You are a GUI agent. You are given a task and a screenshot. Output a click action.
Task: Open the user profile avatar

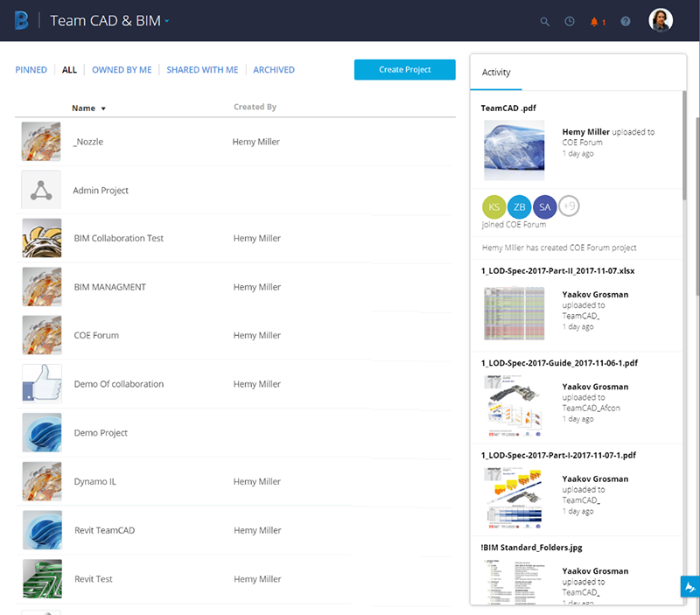(x=661, y=20)
